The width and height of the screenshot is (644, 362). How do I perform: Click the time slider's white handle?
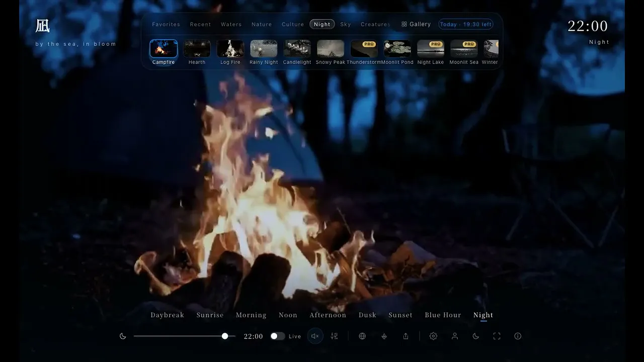coord(225,336)
